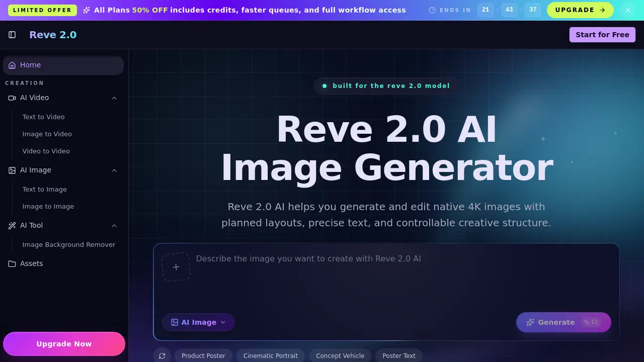Toggle the sidebar panel icon
The height and width of the screenshot is (362, 644).
pos(12,35)
